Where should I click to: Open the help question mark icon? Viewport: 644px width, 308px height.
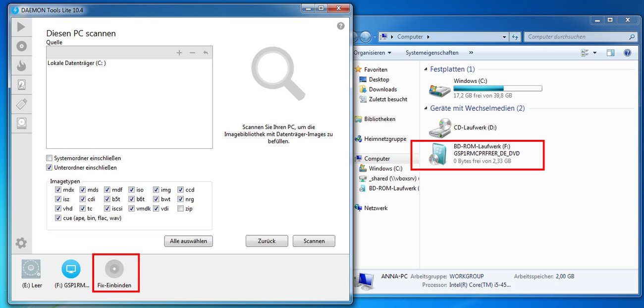tap(340, 25)
